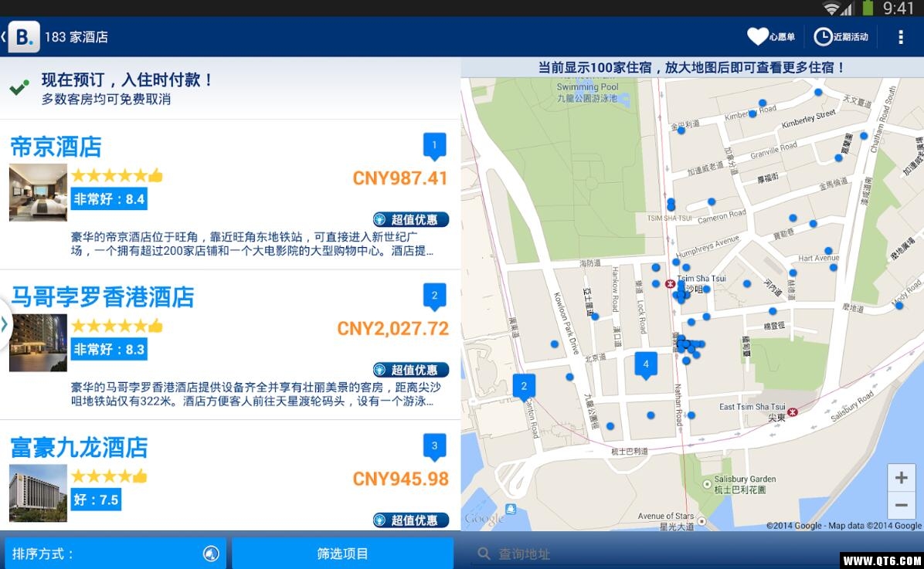Zoom out the map with minus button

pos(901,506)
